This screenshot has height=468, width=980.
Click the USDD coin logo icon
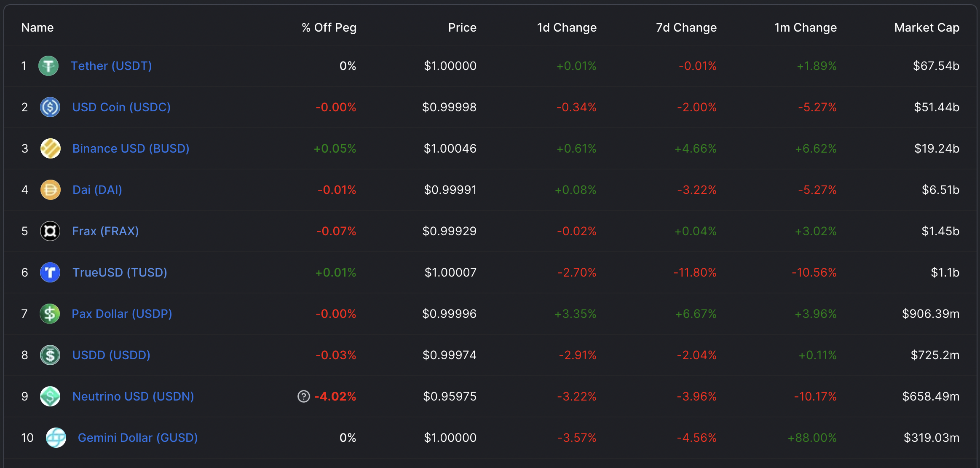pos(50,355)
